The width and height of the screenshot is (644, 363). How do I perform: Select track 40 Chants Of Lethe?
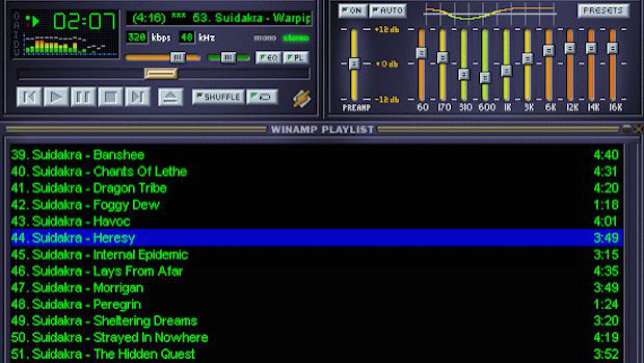tap(317, 171)
